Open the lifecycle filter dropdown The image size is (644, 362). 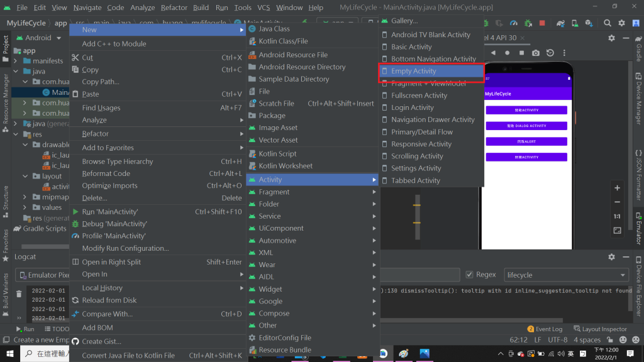(x=566, y=275)
